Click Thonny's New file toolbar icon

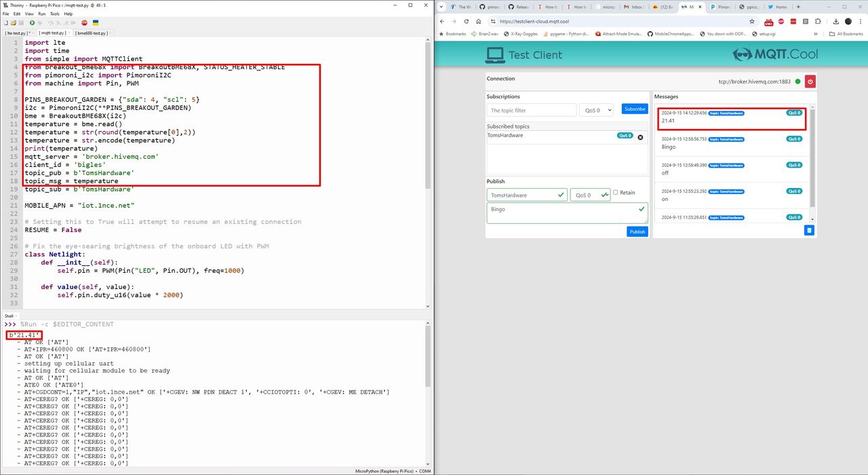pos(6,22)
